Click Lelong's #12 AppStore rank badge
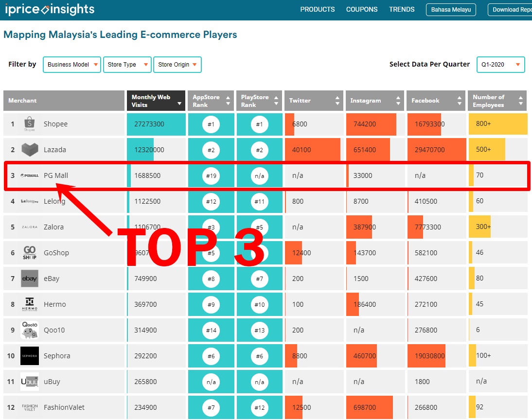The height and width of the screenshot is (420, 532). coord(211,202)
